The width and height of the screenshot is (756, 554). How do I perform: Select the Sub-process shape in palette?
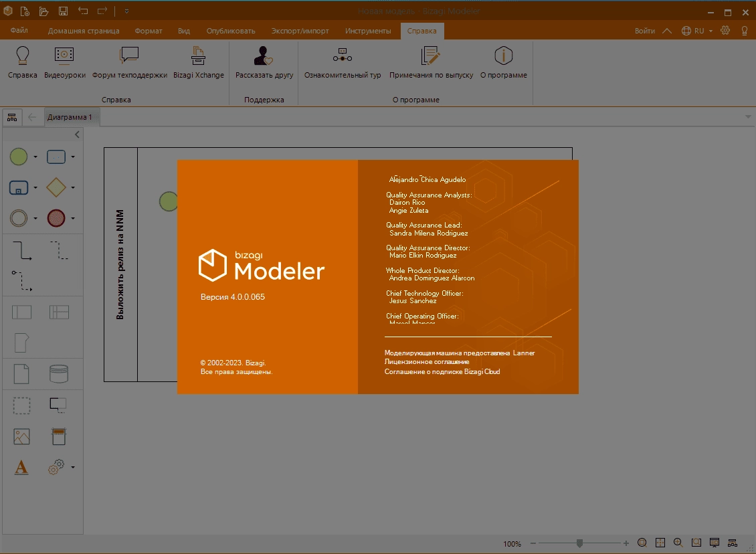click(19, 187)
